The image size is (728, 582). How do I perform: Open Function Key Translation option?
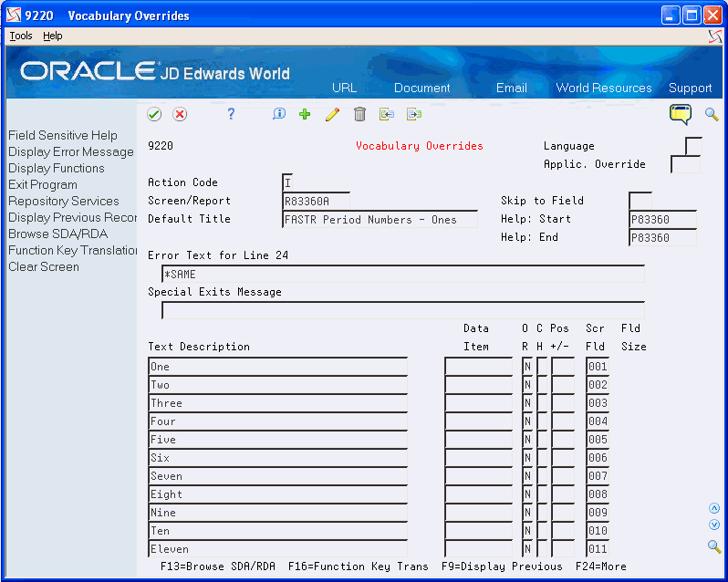tap(72, 250)
